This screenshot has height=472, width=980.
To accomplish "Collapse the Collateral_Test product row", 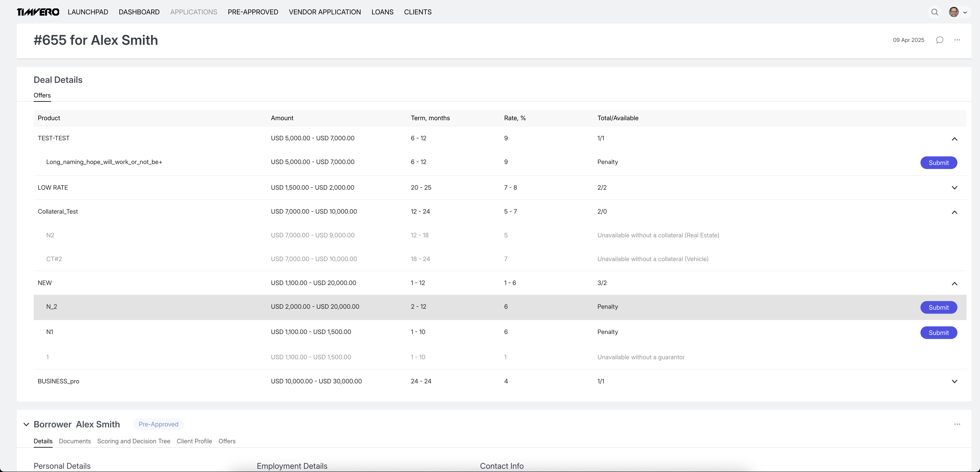I will tap(954, 212).
